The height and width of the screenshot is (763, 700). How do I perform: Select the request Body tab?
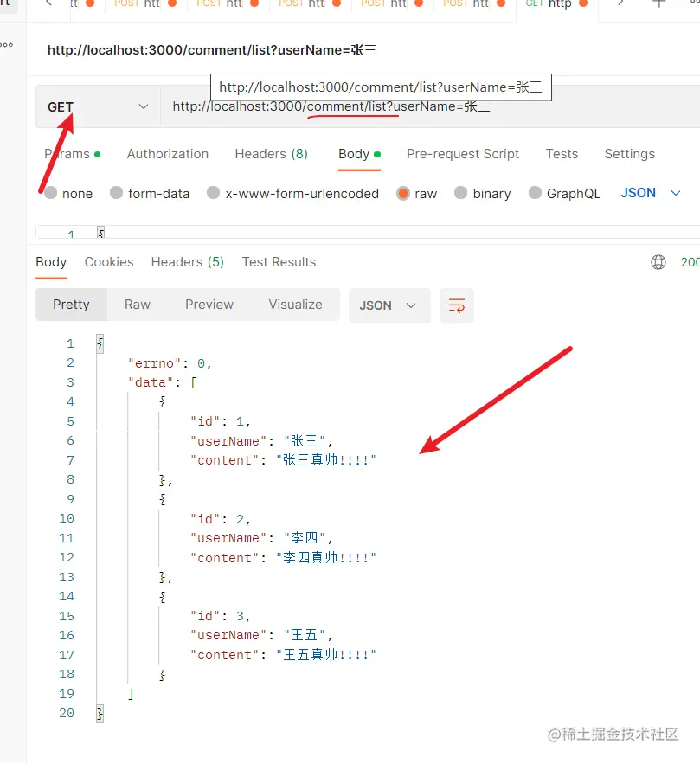(x=359, y=154)
